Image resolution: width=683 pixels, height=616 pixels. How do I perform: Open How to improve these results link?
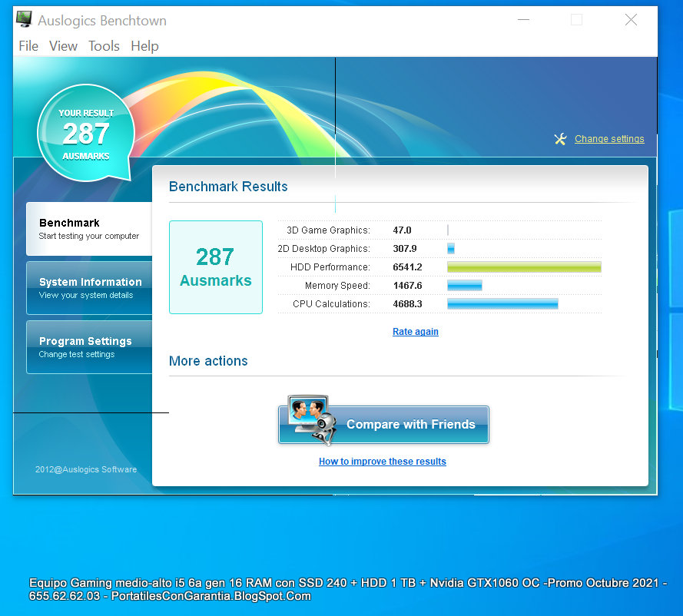click(x=382, y=462)
